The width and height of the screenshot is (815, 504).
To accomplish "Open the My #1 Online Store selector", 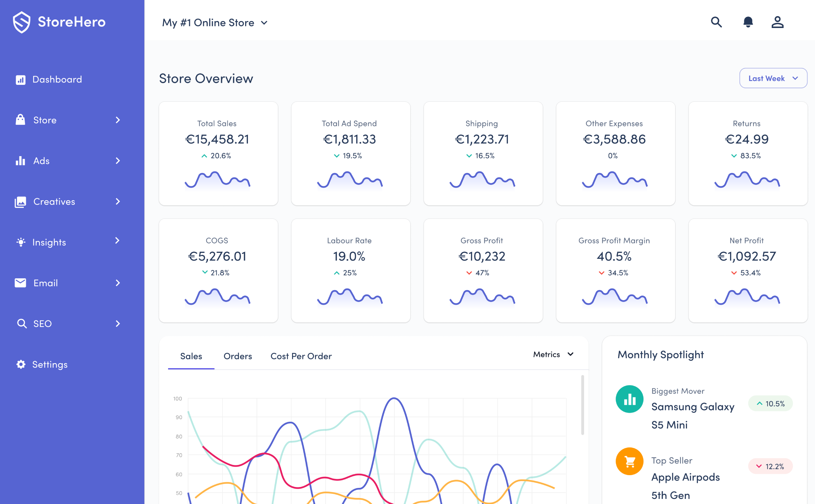I will pyautogui.click(x=215, y=23).
